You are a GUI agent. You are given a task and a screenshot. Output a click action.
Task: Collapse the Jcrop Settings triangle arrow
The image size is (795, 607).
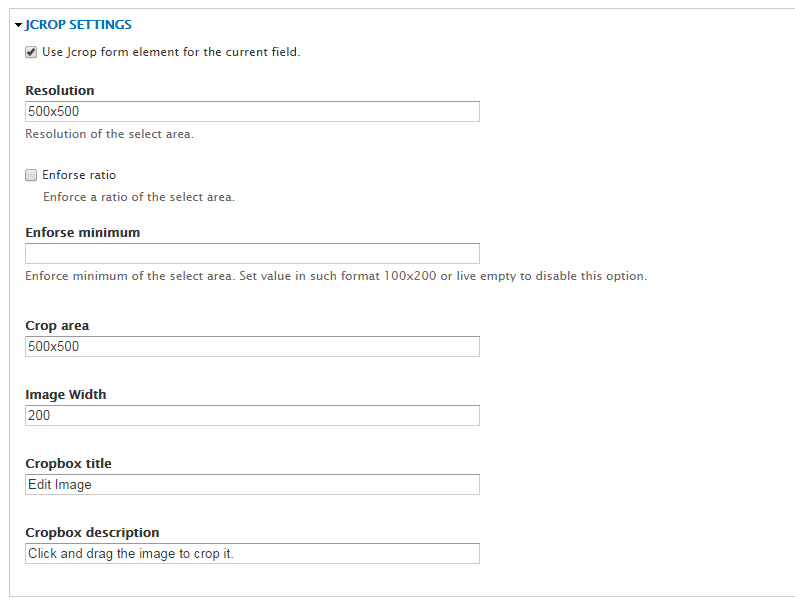18,25
